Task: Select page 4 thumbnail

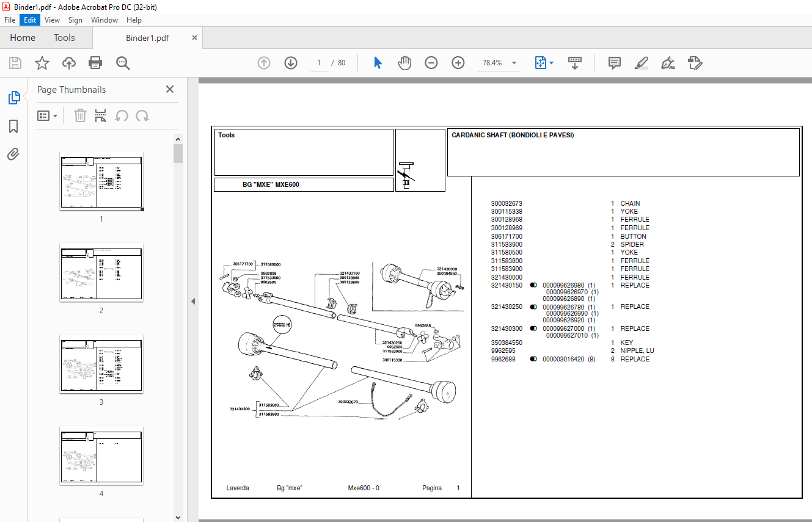Action: [x=101, y=455]
